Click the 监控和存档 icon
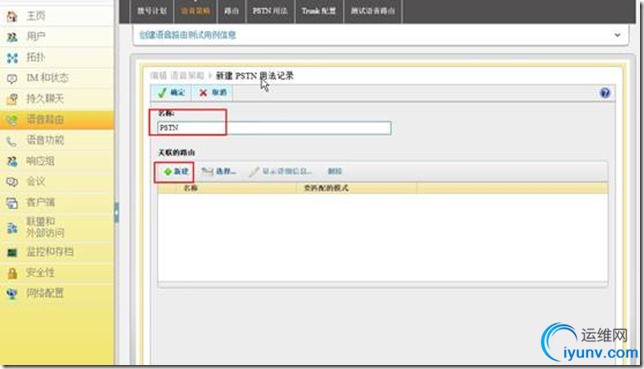Screen dimensions: 644x369 (12, 252)
